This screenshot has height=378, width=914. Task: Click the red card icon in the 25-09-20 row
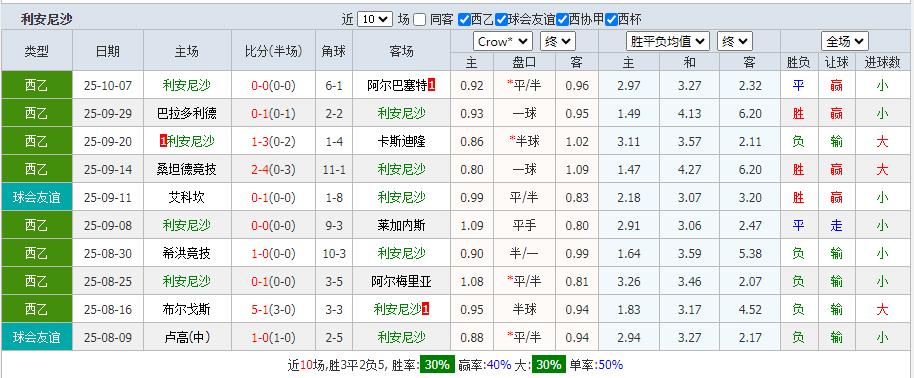point(163,142)
